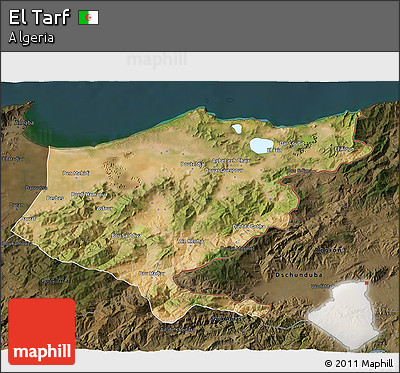Click the red marker on inset map
Viewport: 400px width, 373px height.
pyautogui.click(x=367, y=283)
